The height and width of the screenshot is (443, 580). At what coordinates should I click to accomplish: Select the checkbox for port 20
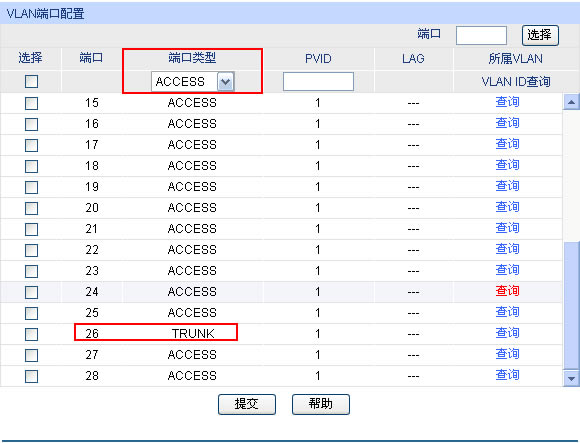31,208
